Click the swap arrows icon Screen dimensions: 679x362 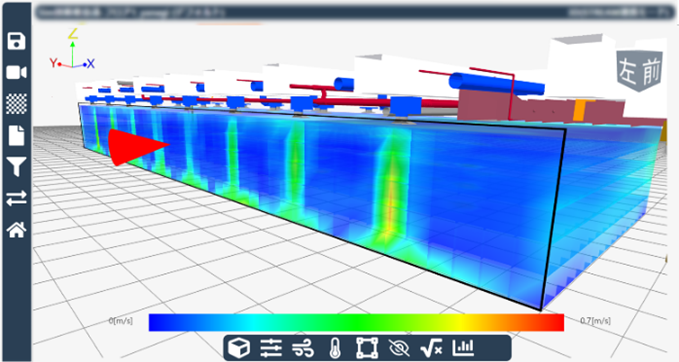[x=16, y=198]
